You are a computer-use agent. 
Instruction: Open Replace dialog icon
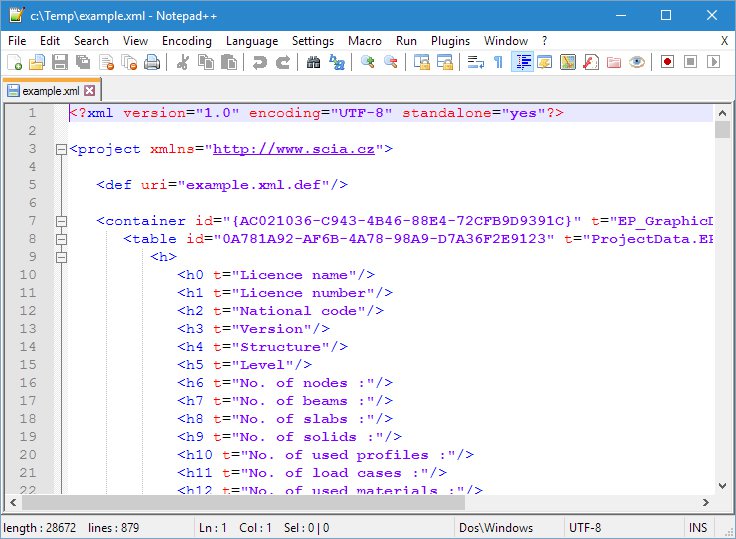pos(337,62)
